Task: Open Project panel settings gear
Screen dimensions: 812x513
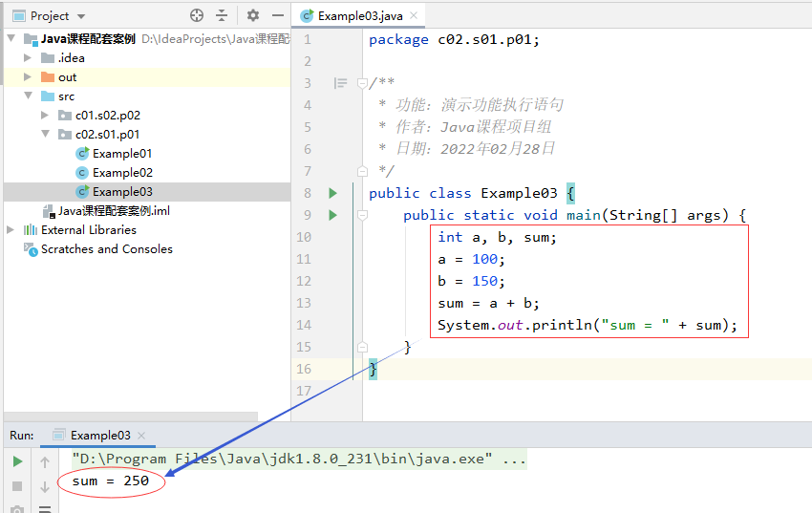Action: click(253, 15)
